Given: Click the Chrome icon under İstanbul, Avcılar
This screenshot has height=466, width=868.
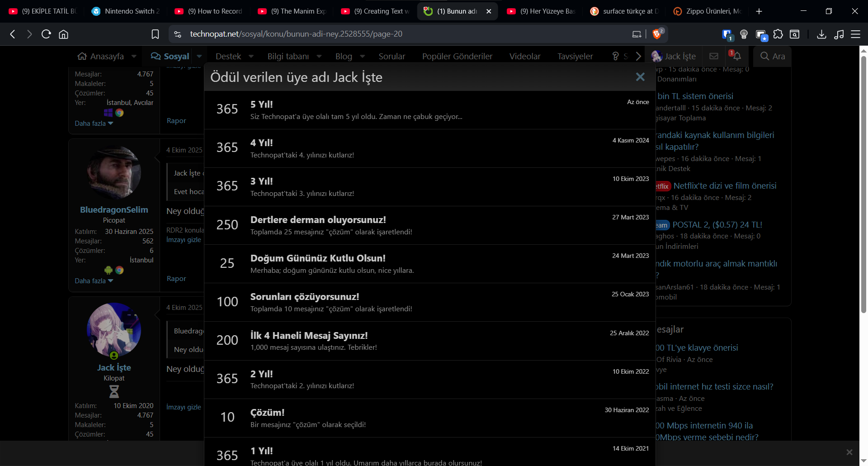Looking at the screenshot, I should (x=119, y=113).
